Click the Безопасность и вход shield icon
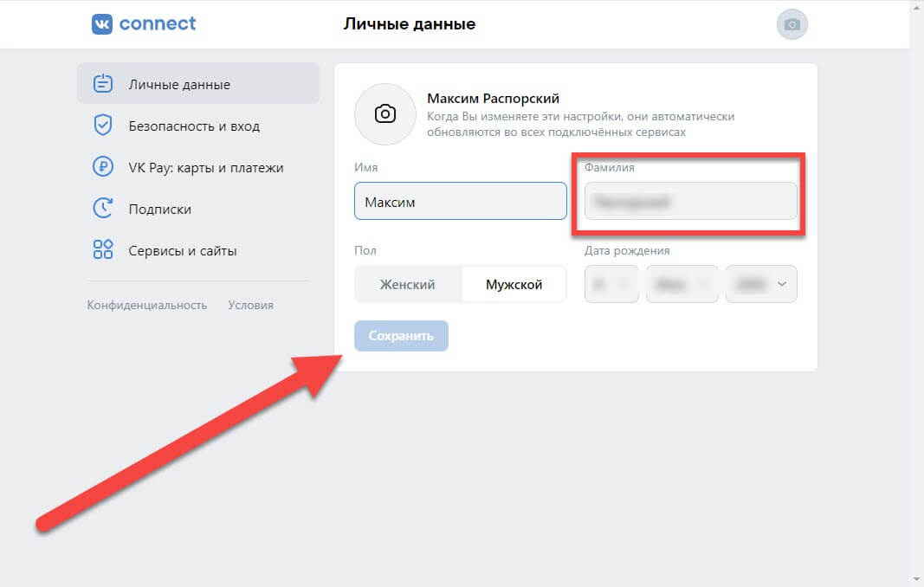The image size is (924, 587). click(x=102, y=125)
